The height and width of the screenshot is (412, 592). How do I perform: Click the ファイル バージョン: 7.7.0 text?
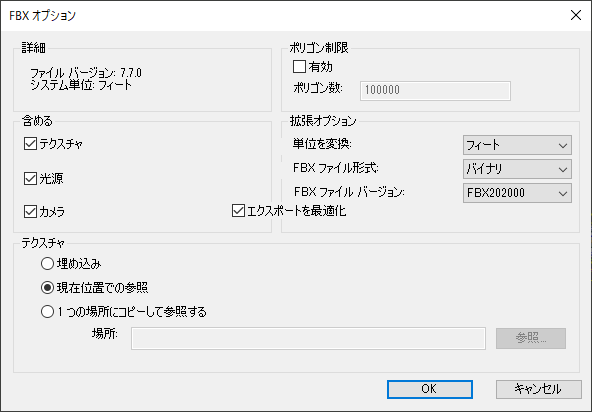(86, 73)
